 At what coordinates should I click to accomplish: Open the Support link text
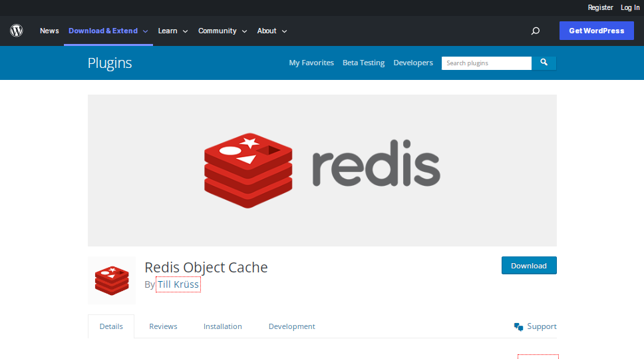pyautogui.click(x=542, y=326)
